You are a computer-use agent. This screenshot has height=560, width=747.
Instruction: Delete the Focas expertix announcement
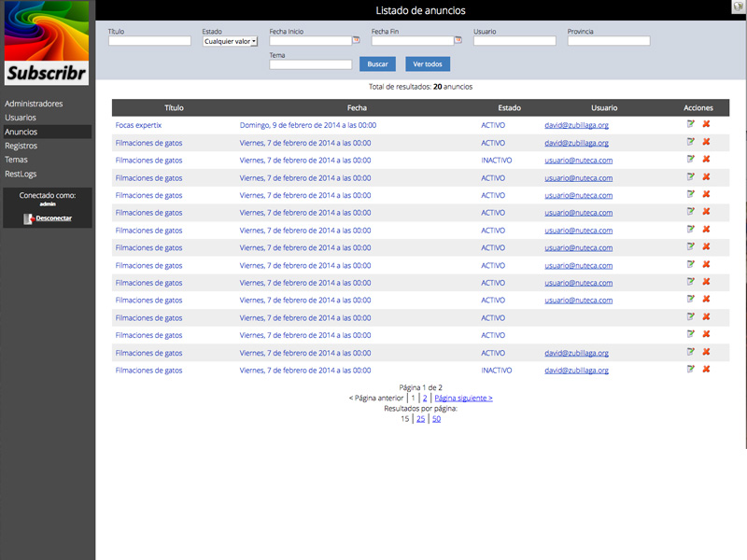706,124
